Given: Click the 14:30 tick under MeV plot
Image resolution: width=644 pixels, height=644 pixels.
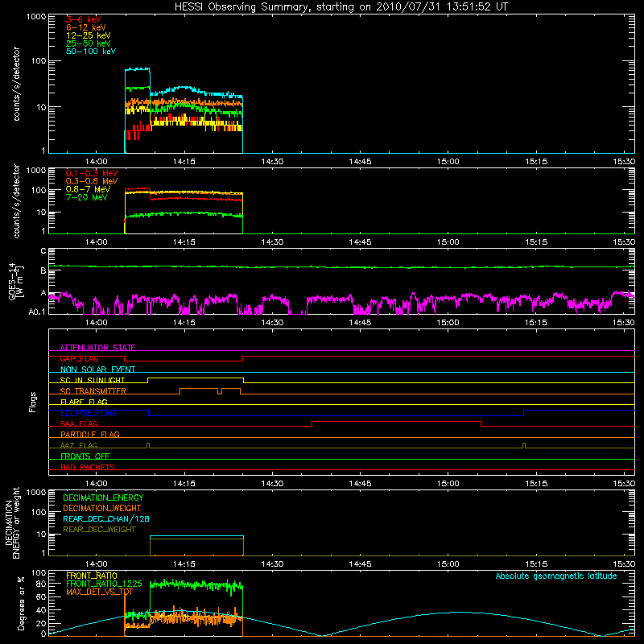Looking at the screenshot, I should click(x=272, y=242).
